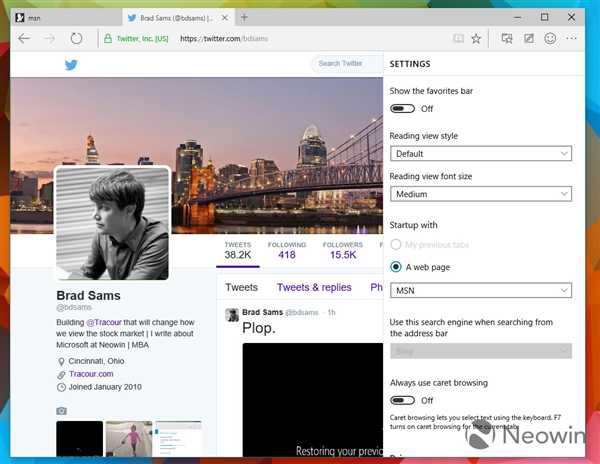
Task: Enable Always use caret browsing switch
Action: pyautogui.click(x=402, y=400)
